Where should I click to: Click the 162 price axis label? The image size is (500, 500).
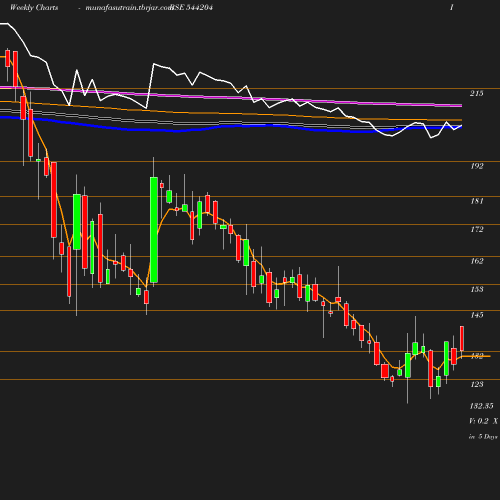coord(477,261)
